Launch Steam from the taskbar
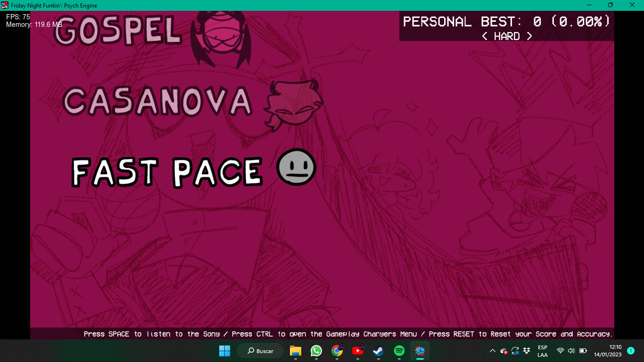 coord(378,351)
